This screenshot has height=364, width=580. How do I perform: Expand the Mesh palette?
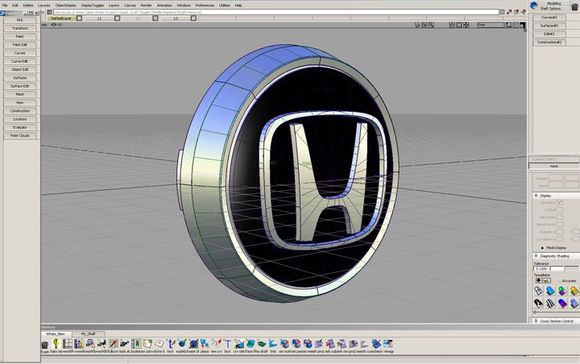[20, 94]
